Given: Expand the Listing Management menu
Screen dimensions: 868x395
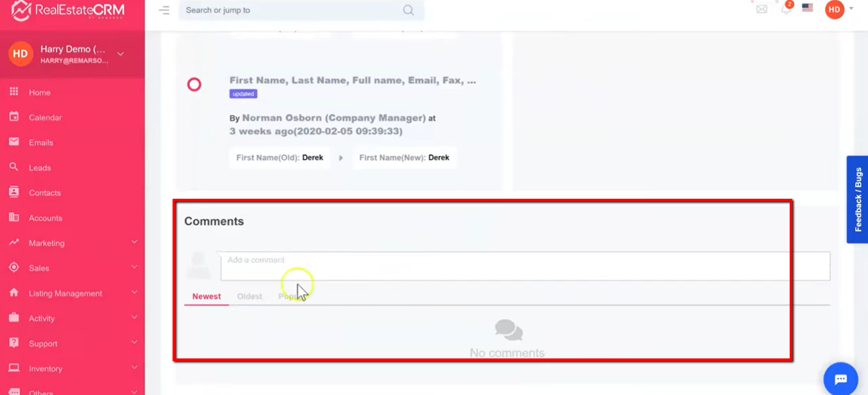Looking at the screenshot, I should click(134, 292).
